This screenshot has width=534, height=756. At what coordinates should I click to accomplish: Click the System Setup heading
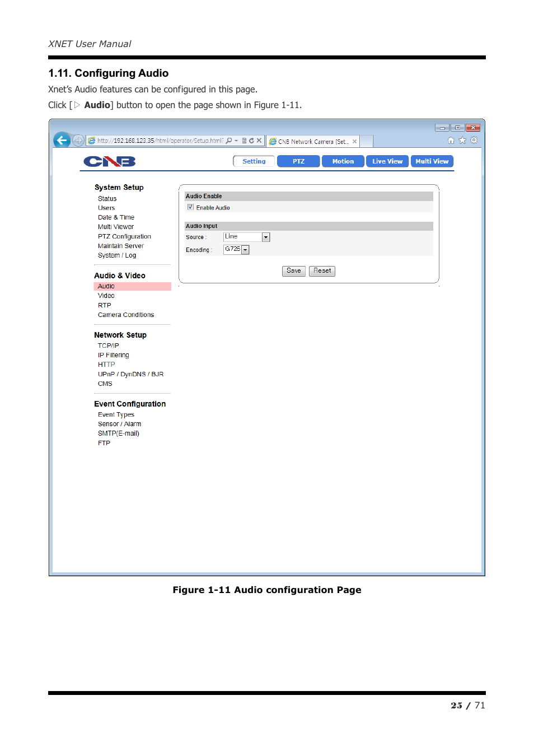click(x=119, y=188)
